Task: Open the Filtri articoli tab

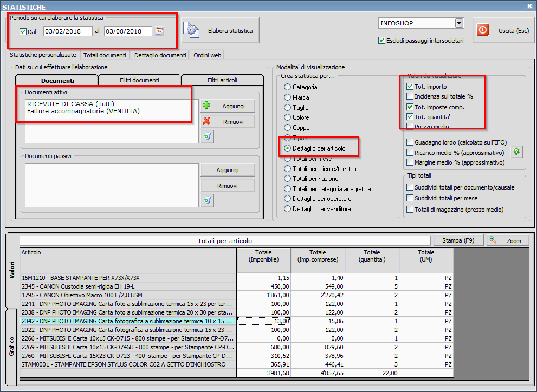Action: [x=222, y=80]
